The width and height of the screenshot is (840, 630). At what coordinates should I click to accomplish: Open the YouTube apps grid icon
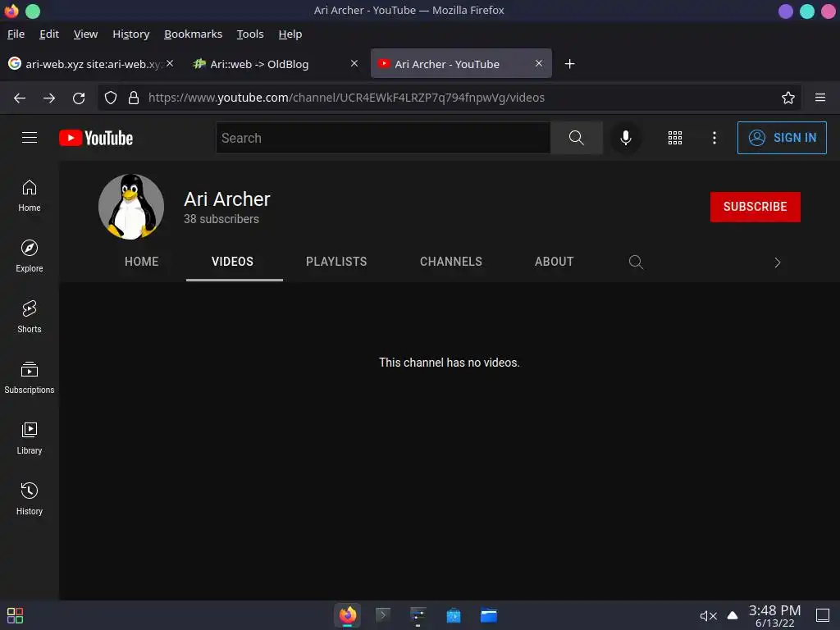point(675,138)
